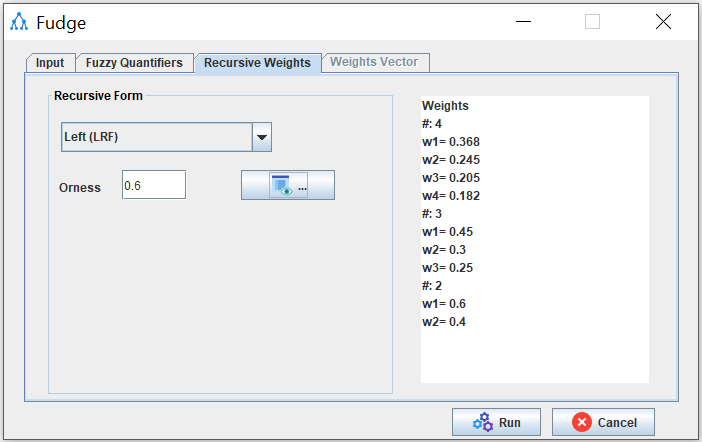This screenshot has height=442, width=702.
Task: Click the w2= 0.4 line in weights output
Action: 443,321
